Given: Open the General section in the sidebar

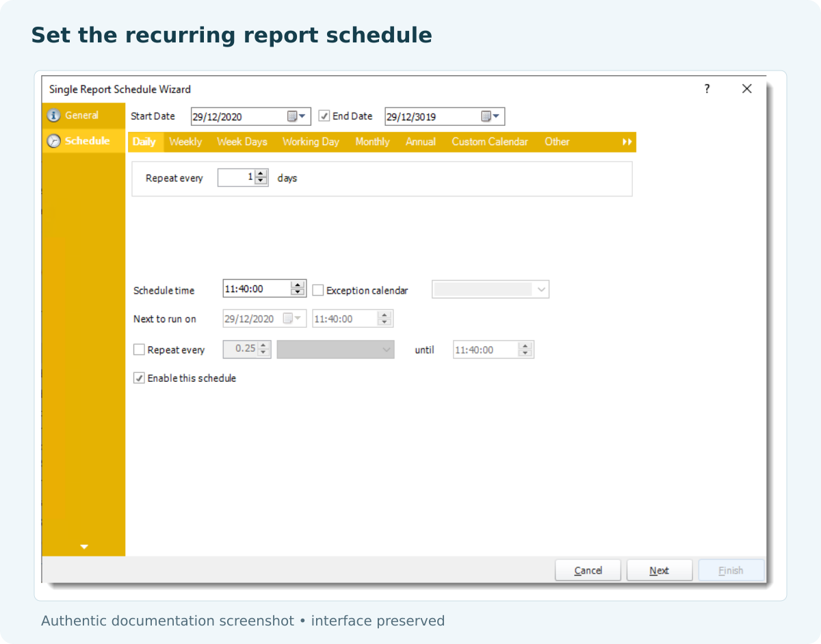Looking at the screenshot, I should click(83, 116).
